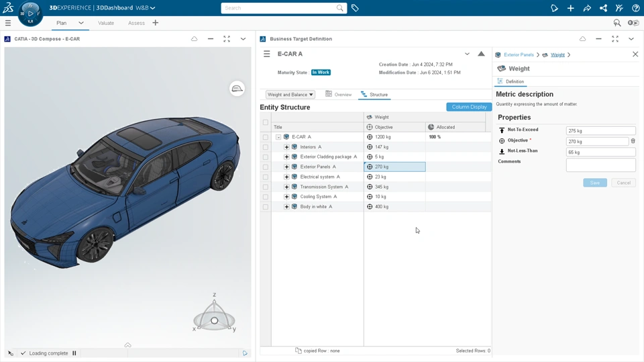Screen dimensions: 644x362
Task: Save the weight properties
Action: pyautogui.click(x=595, y=183)
